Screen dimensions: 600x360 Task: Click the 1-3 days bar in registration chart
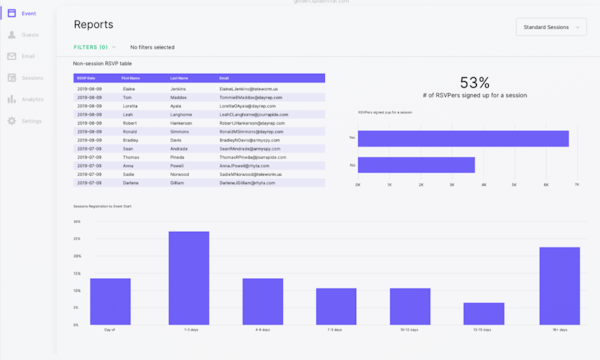point(189,278)
